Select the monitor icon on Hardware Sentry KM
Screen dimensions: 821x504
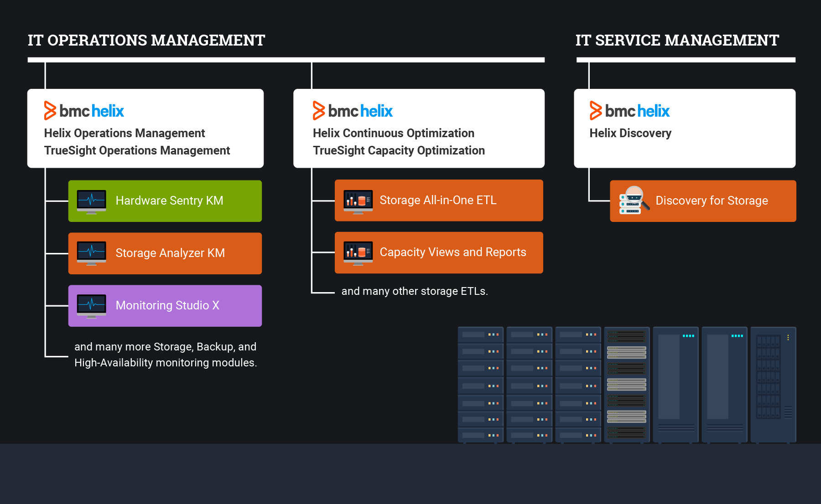[x=91, y=201]
